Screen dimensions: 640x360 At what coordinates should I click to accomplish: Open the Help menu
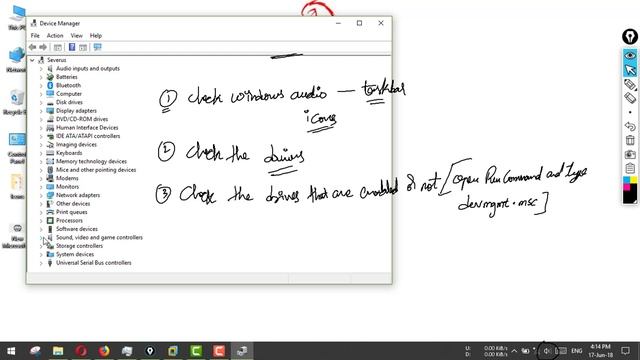click(96, 36)
